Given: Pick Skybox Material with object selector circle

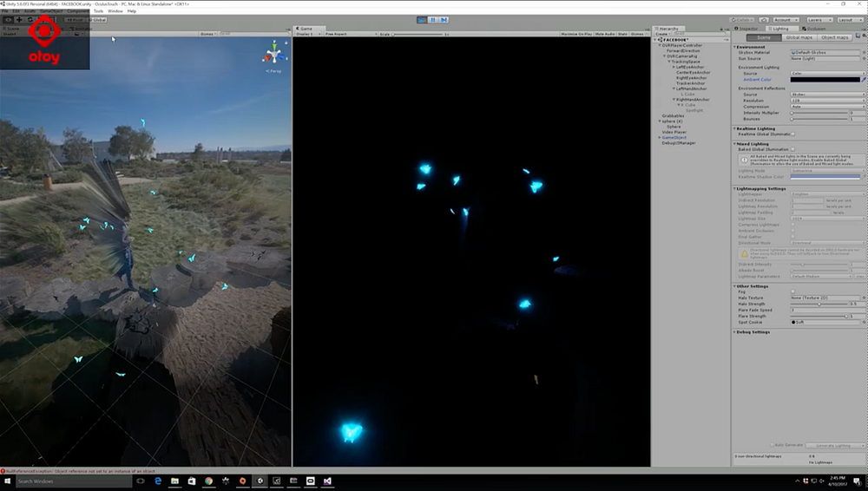Looking at the screenshot, I should tap(864, 53).
